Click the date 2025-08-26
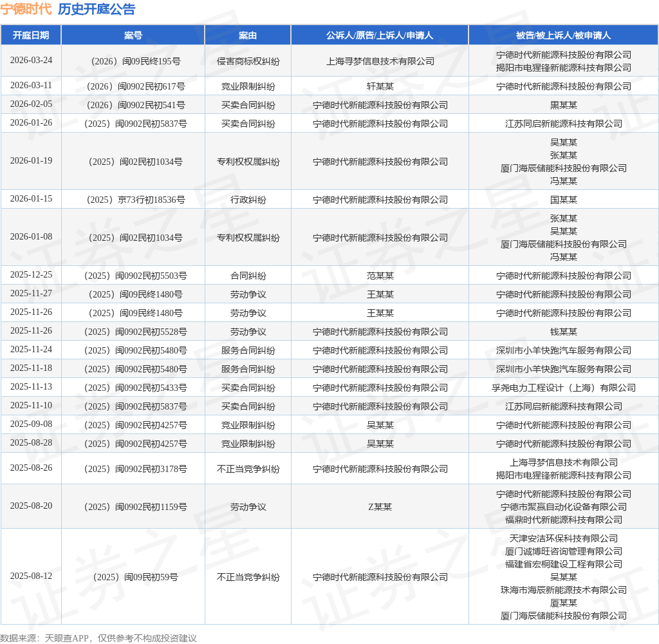Viewport: 659px width, 644px height. pyautogui.click(x=31, y=468)
